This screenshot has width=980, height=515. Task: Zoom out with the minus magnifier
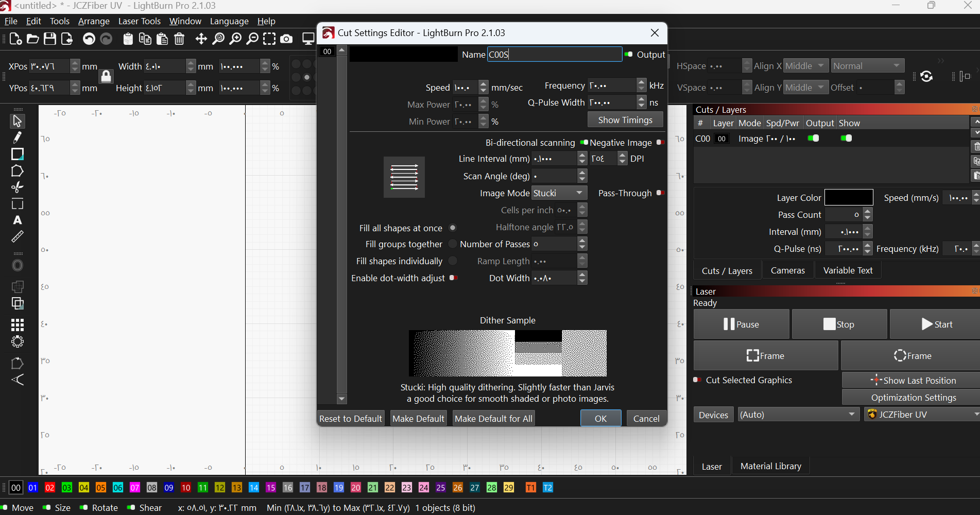(x=252, y=39)
